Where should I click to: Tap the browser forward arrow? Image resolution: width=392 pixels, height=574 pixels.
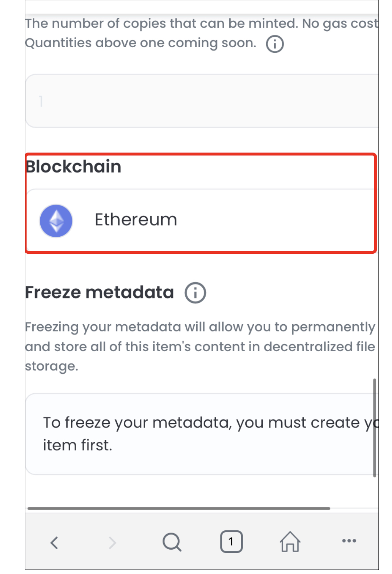click(x=112, y=542)
